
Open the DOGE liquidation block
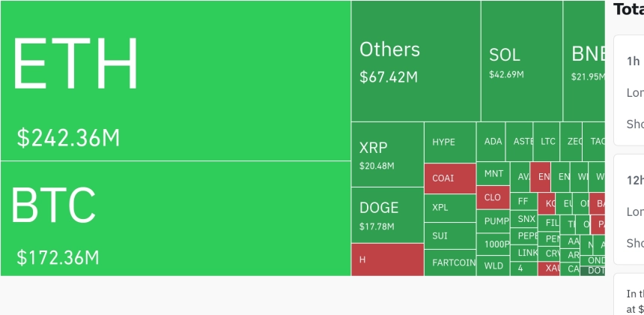(x=387, y=215)
